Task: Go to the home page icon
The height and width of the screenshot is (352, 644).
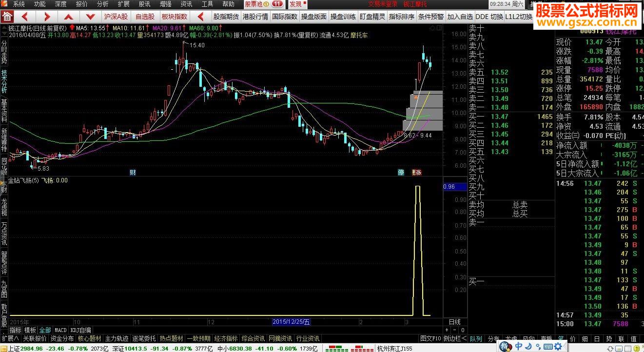Action: (6, 17)
